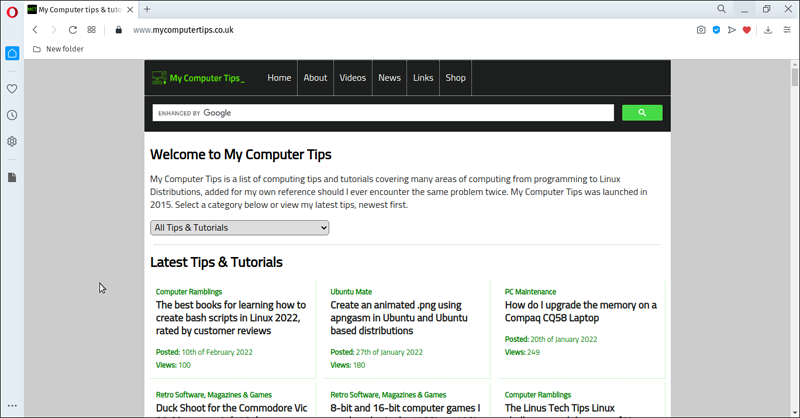Image resolution: width=800 pixels, height=418 pixels.
Task: Open the sidebar document icon
Action: coord(12,177)
